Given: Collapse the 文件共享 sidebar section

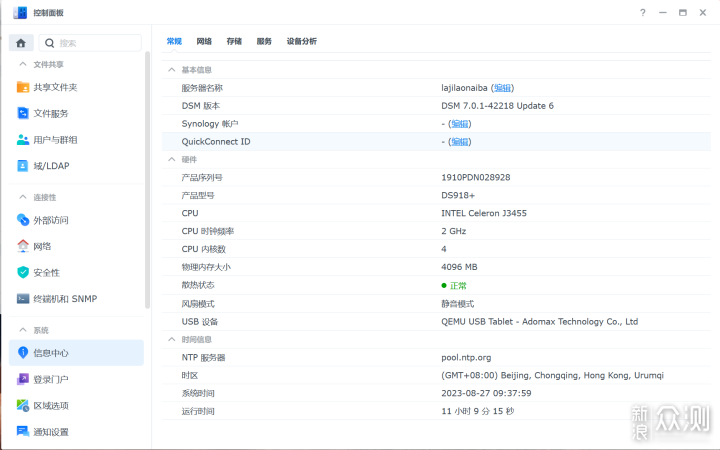Looking at the screenshot, I should 22,64.
